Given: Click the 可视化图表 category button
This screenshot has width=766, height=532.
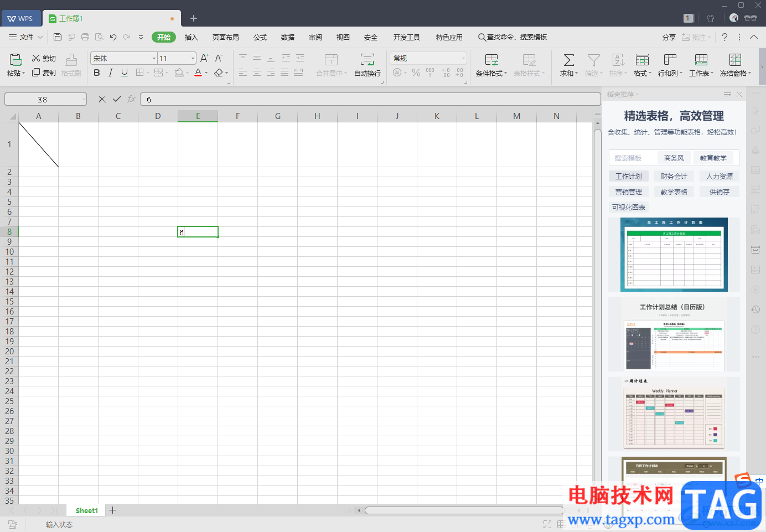Looking at the screenshot, I should [629, 207].
